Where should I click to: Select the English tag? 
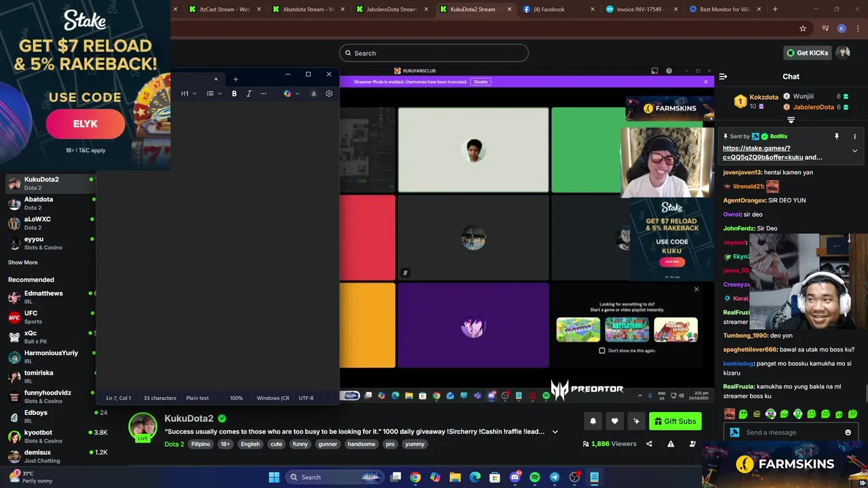(x=250, y=444)
